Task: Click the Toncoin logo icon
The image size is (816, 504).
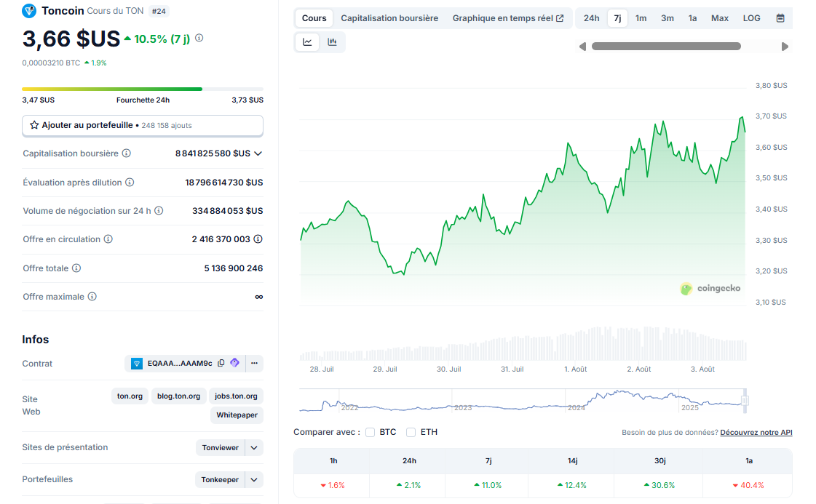Action: [29, 11]
